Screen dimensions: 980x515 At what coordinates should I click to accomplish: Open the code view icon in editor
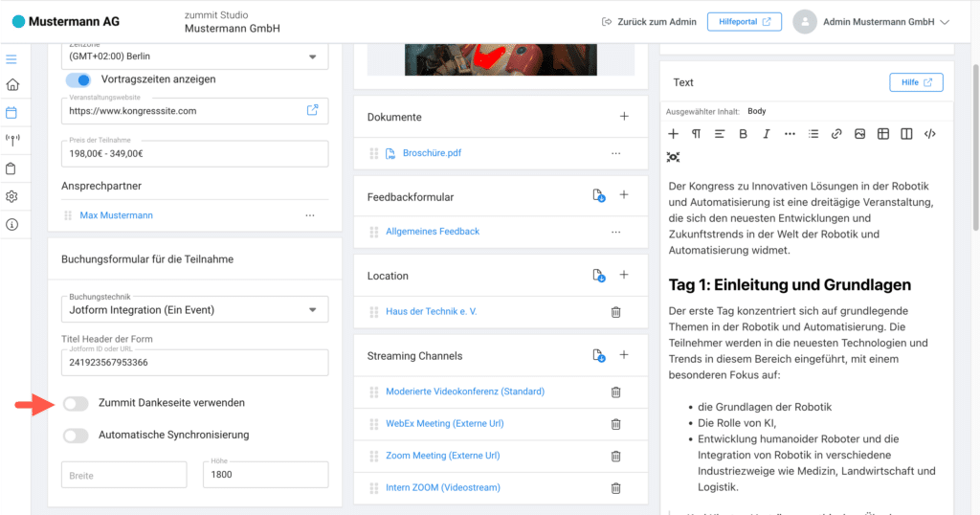tap(929, 134)
